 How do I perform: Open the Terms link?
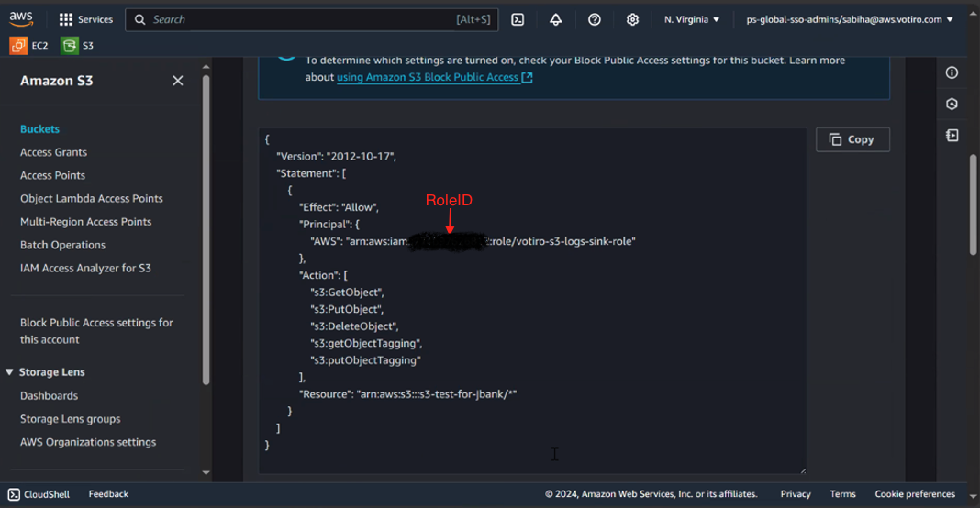pyautogui.click(x=842, y=493)
